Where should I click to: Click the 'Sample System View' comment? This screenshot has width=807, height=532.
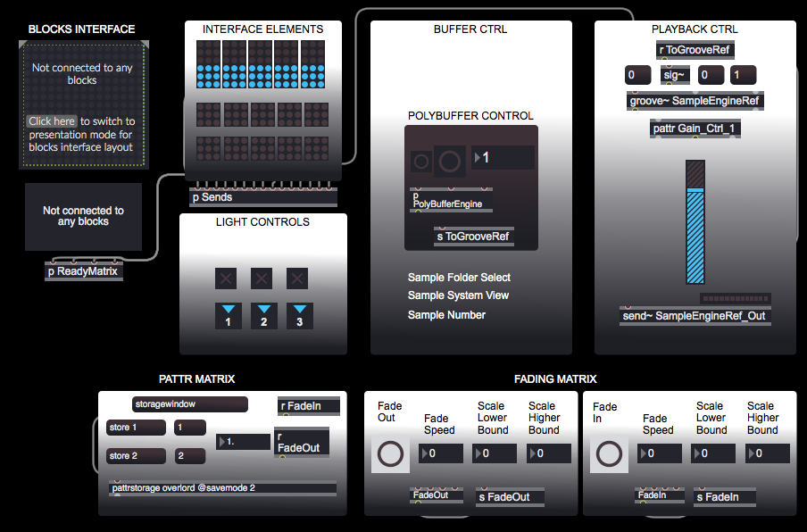[458, 295]
